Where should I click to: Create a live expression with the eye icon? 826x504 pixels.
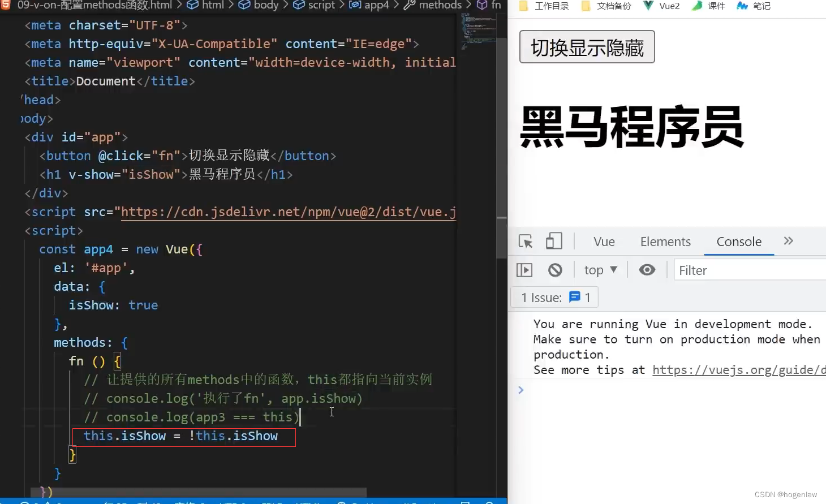(647, 270)
